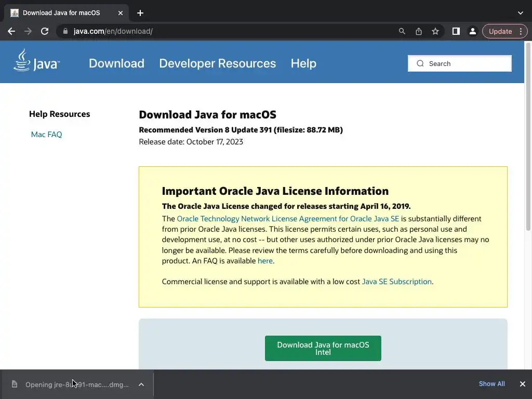Click the 'Download Java for macOS' heading
This screenshot has height=399, width=532.
(x=207, y=115)
